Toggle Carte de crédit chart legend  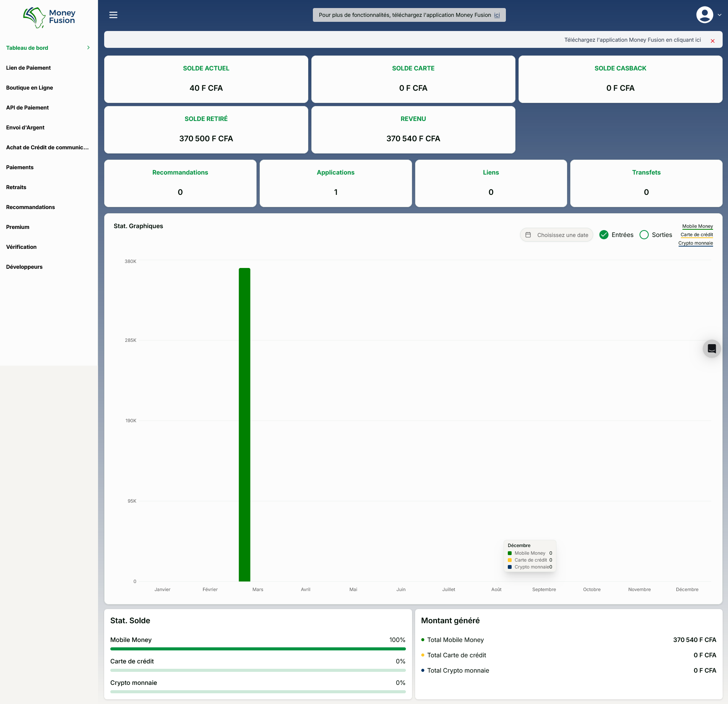tap(697, 235)
